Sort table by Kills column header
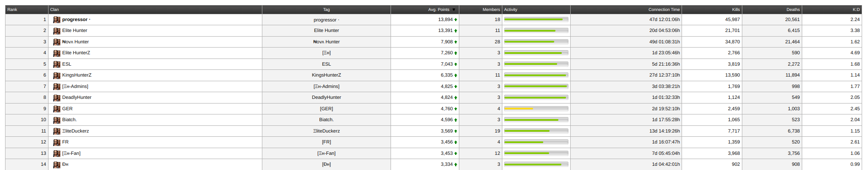 coord(736,9)
